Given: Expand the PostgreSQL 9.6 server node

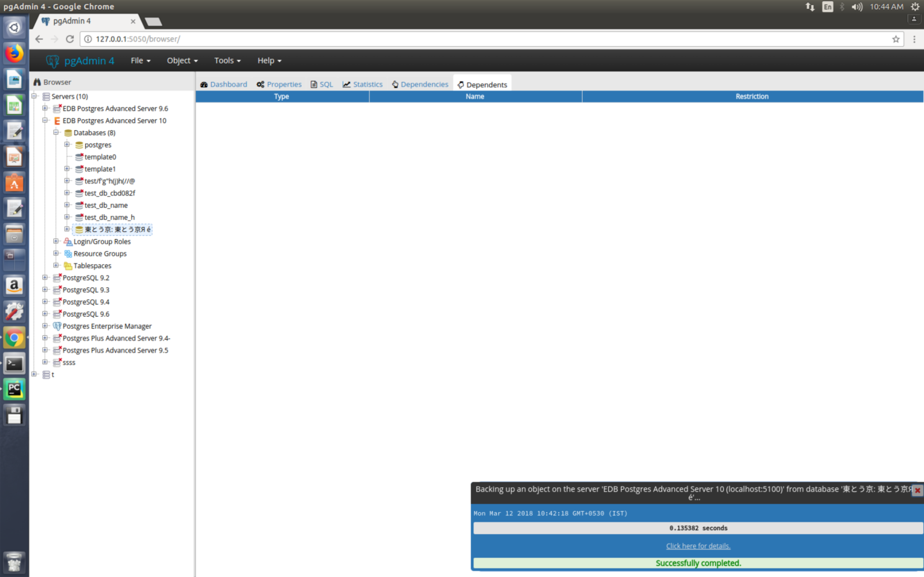Looking at the screenshot, I should pos(45,314).
